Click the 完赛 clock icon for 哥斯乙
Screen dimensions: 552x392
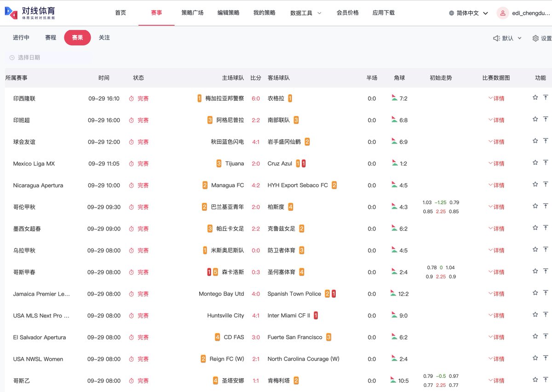131,381
